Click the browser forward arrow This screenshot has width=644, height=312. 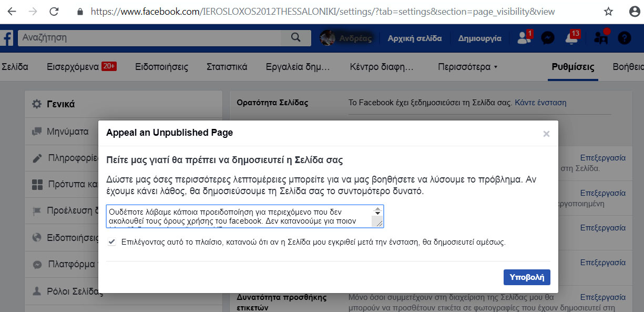[x=33, y=11]
